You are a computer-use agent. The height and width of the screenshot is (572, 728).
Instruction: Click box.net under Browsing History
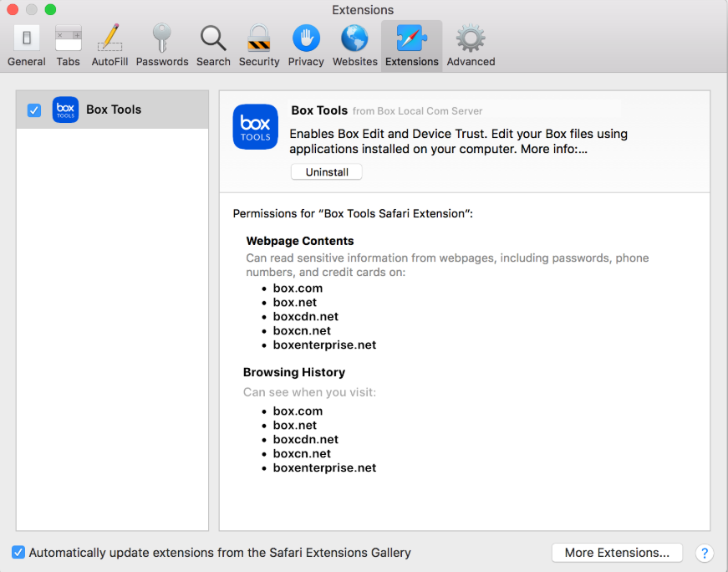[295, 425]
